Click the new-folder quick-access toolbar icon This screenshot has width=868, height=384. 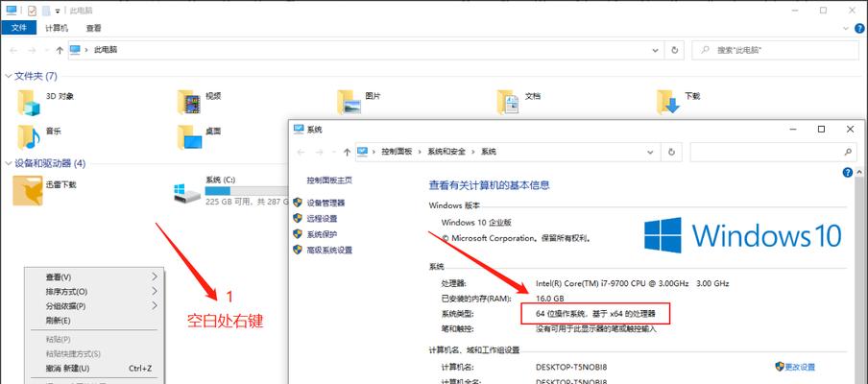46,10
